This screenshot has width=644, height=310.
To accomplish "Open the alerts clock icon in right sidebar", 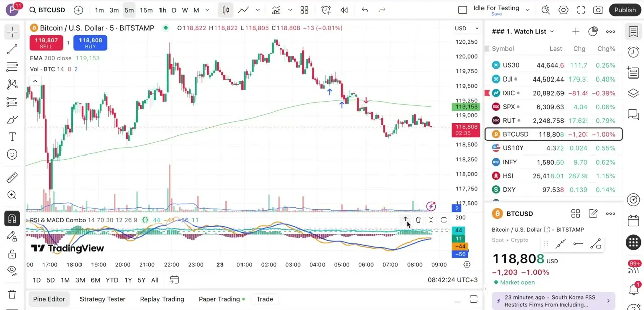I will tap(633, 52).
